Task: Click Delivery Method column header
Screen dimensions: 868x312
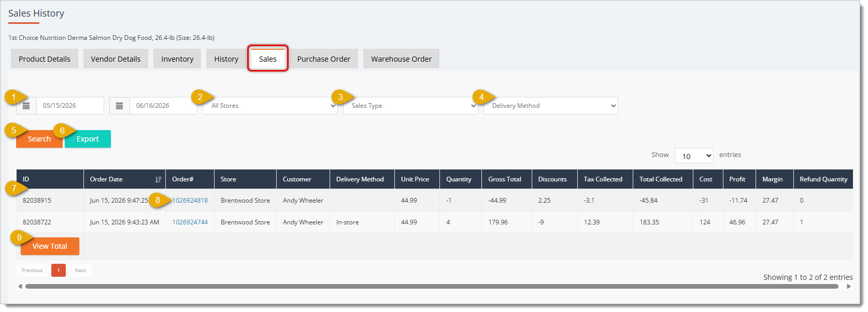Action: [362, 179]
